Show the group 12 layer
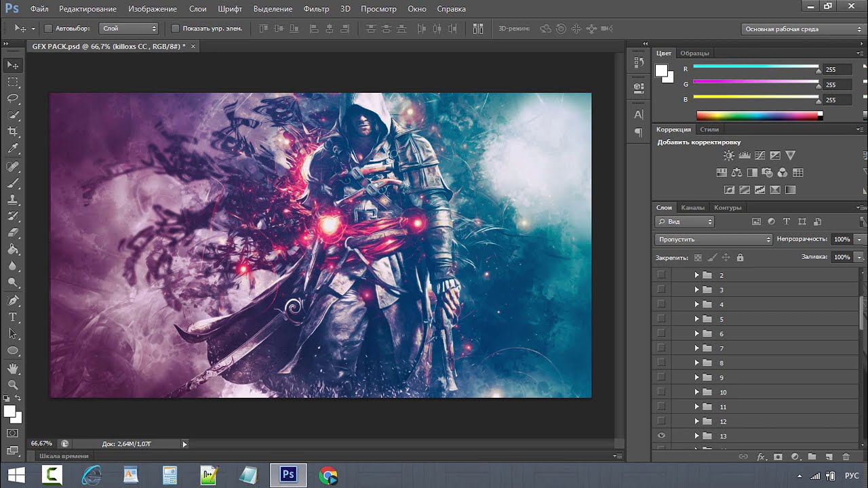This screenshot has height=488, width=868. click(x=661, y=421)
